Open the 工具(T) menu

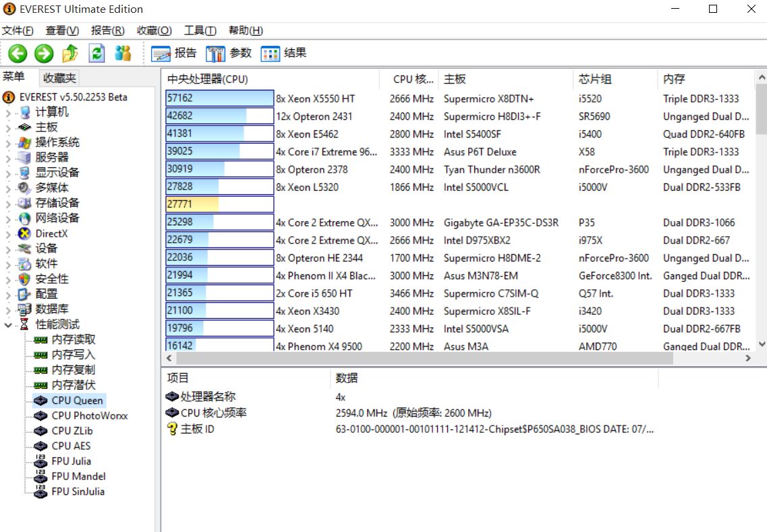pyautogui.click(x=200, y=31)
